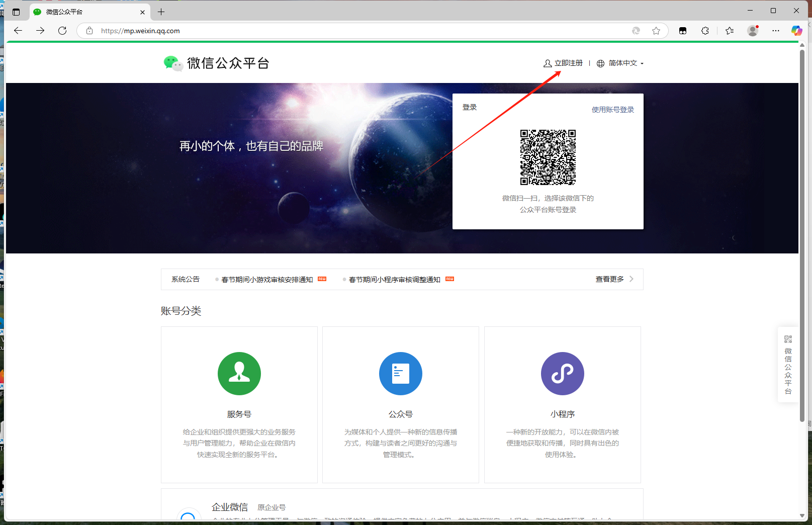This screenshot has height=525, width=812.
Task: Add page to favorites star icon
Action: [656, 31]
